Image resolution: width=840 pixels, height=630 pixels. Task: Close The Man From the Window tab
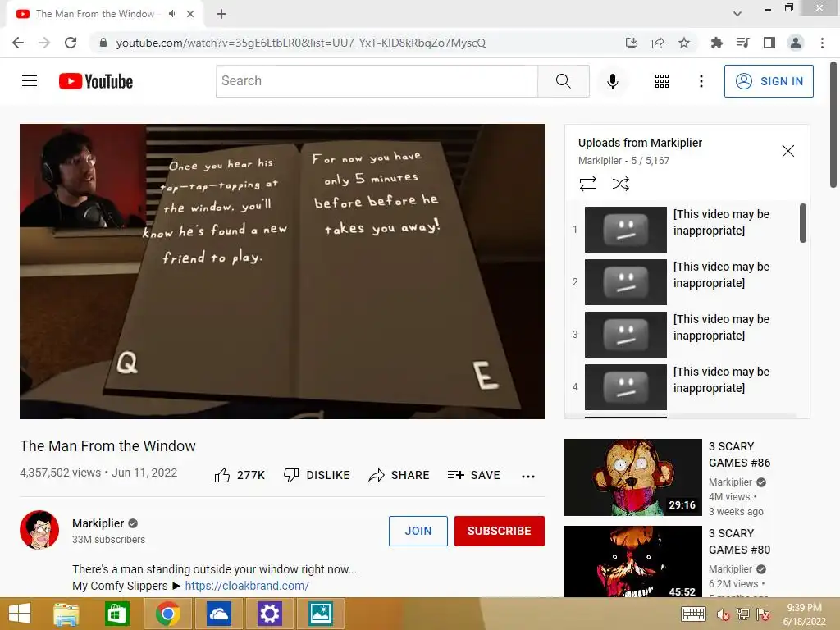point(190,14)
